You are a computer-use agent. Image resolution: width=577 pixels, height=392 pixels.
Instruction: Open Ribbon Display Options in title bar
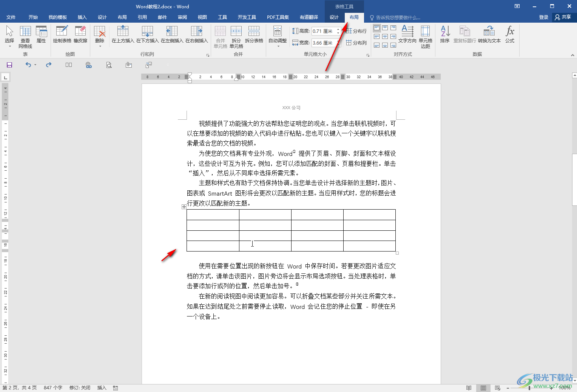pyautogui.click(x=517, y=6)
